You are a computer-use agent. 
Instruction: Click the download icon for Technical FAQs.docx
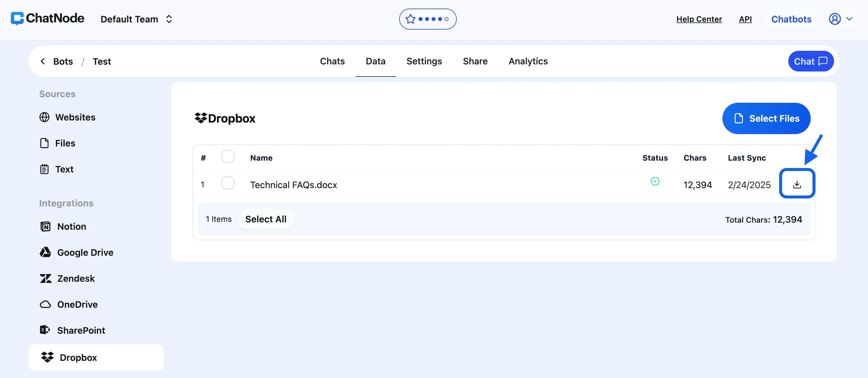797,184
